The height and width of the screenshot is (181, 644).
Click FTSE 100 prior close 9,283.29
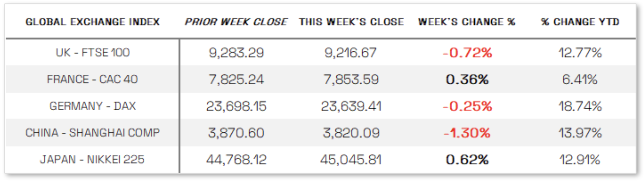pyautogui.click(x=236, y=53)
